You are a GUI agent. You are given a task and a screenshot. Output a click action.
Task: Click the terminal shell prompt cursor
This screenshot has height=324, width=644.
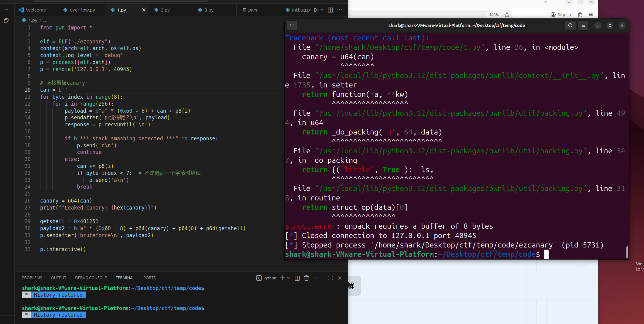coord(546,254)
